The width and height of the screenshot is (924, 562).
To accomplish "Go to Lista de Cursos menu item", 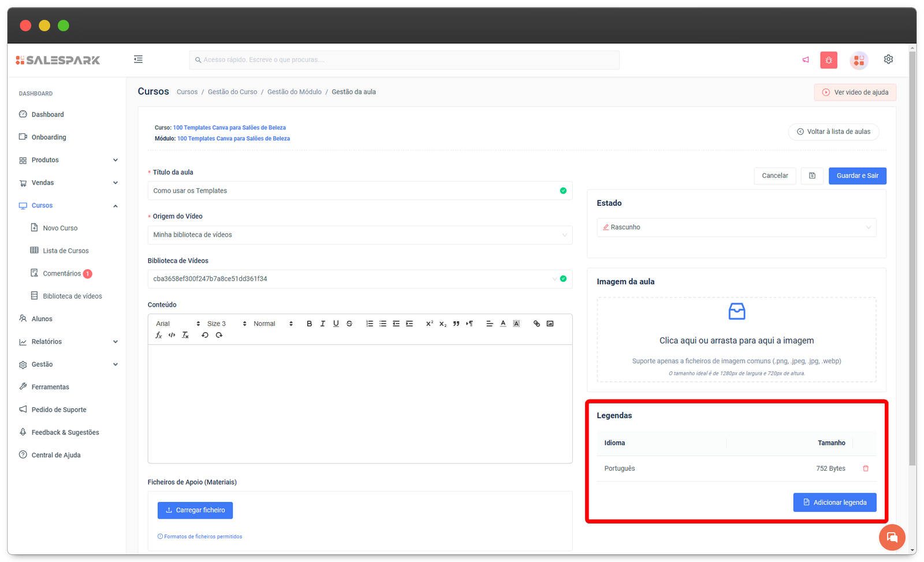I will coord(66,251).
